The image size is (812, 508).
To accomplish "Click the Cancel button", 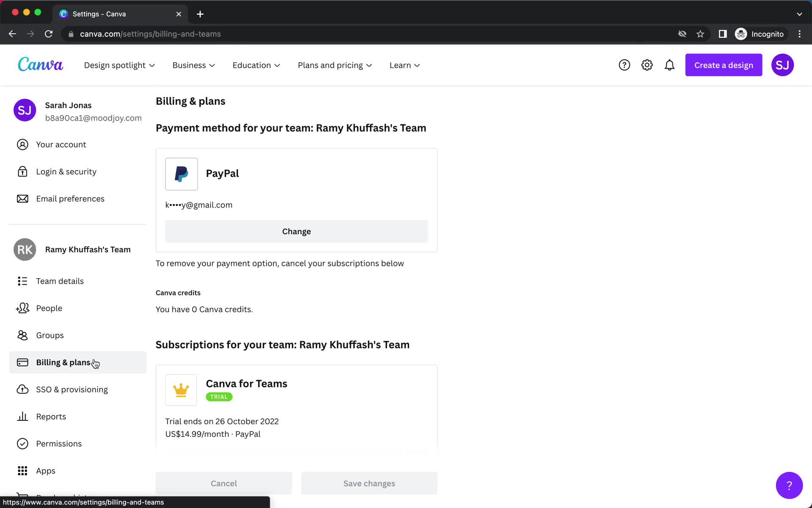I will [224, 483].
